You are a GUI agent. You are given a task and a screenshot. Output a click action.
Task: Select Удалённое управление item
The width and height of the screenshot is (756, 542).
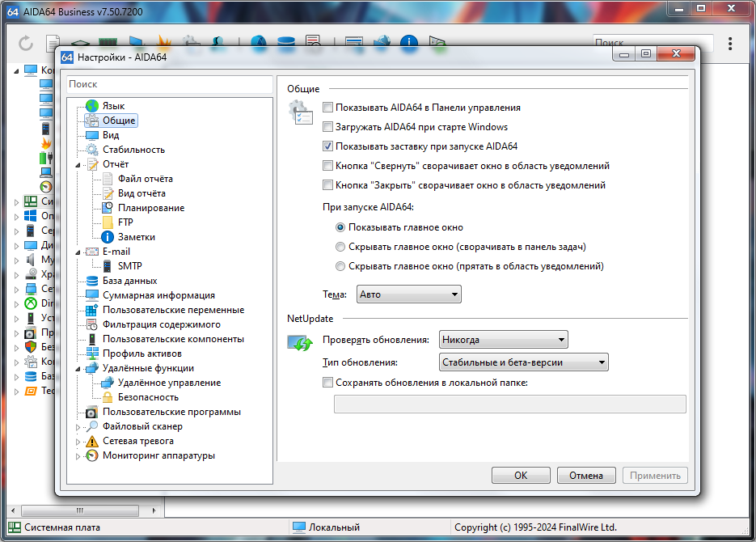pos(161,383)
